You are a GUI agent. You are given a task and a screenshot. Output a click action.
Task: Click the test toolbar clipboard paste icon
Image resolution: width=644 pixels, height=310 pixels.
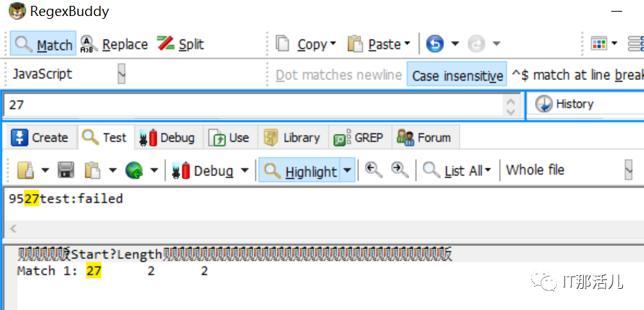(x=92, y=170)
